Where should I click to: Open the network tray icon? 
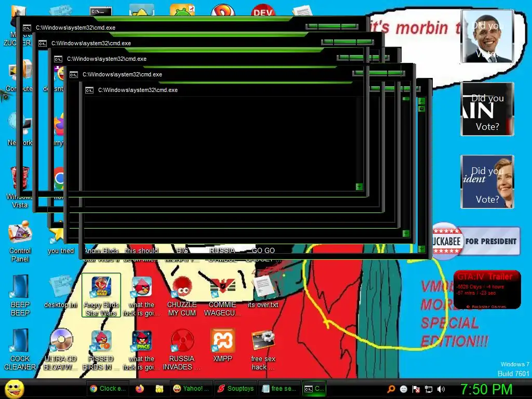[429, 389]
